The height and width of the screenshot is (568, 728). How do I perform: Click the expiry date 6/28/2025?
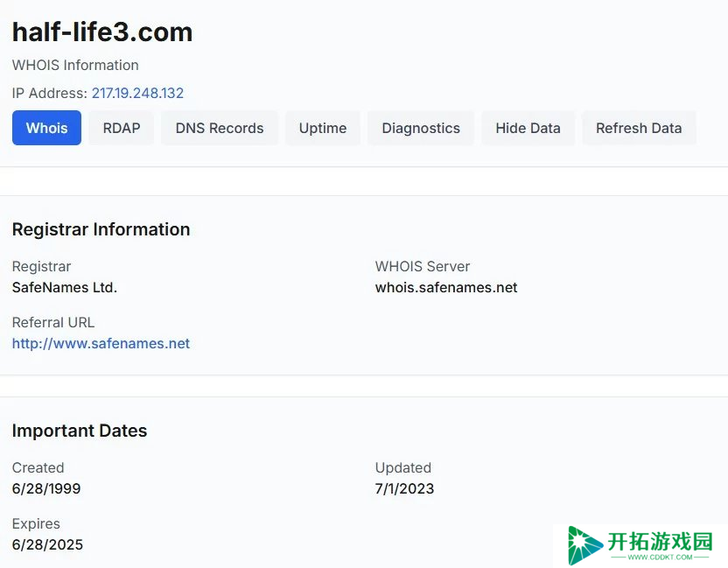(47, 544)
